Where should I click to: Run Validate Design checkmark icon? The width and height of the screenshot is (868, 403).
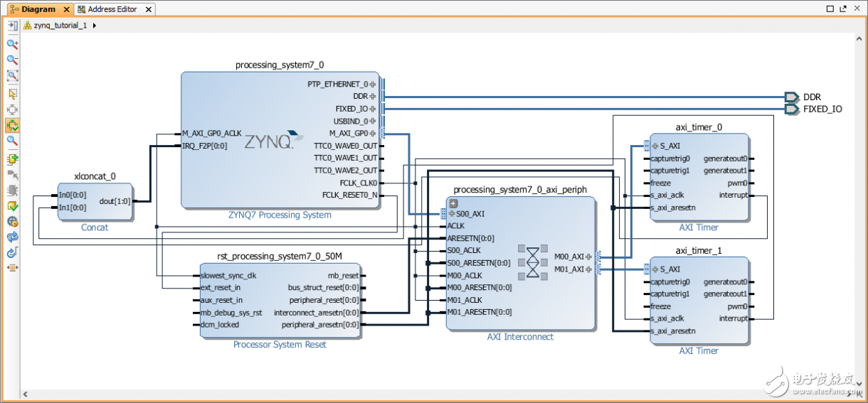[12, 206]
